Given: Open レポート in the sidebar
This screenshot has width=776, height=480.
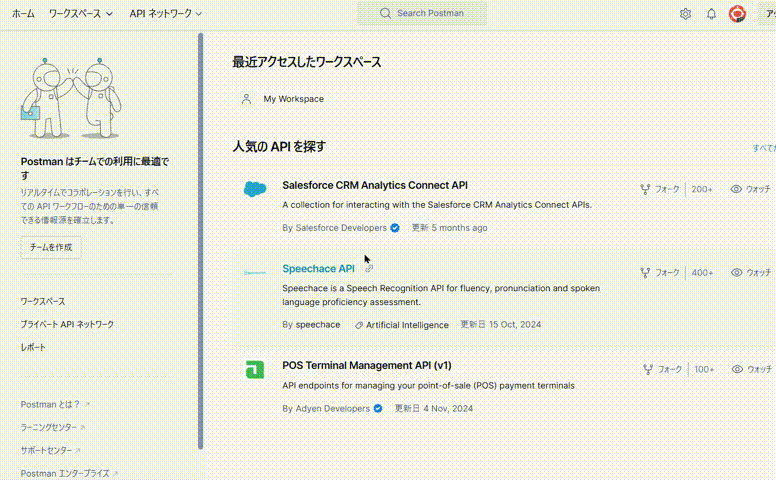Looking at the screenshot, I should tap(33, 347).
